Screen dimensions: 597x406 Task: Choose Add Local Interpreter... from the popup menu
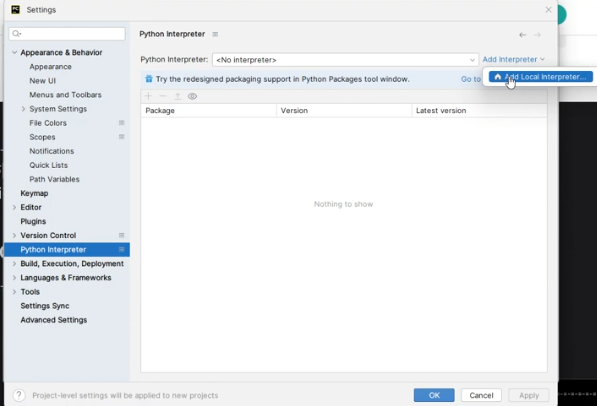541,77
